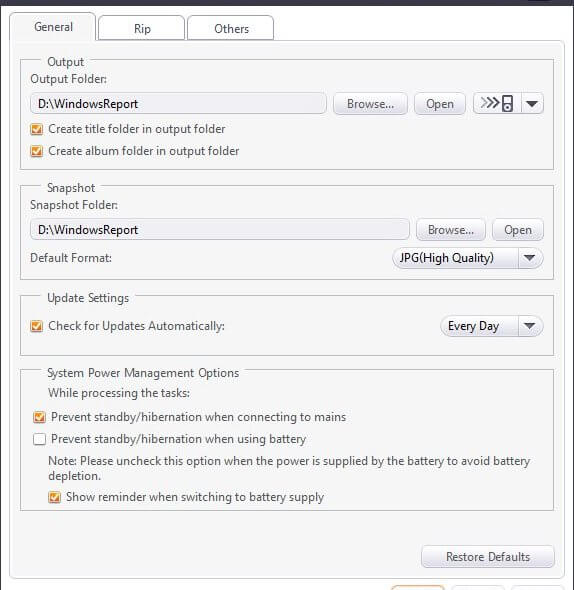This screenshot has width=574, height=590.
Task: Open the Default Format JPG(High Quality) dropdown
Action: click(x=467, y=258)
